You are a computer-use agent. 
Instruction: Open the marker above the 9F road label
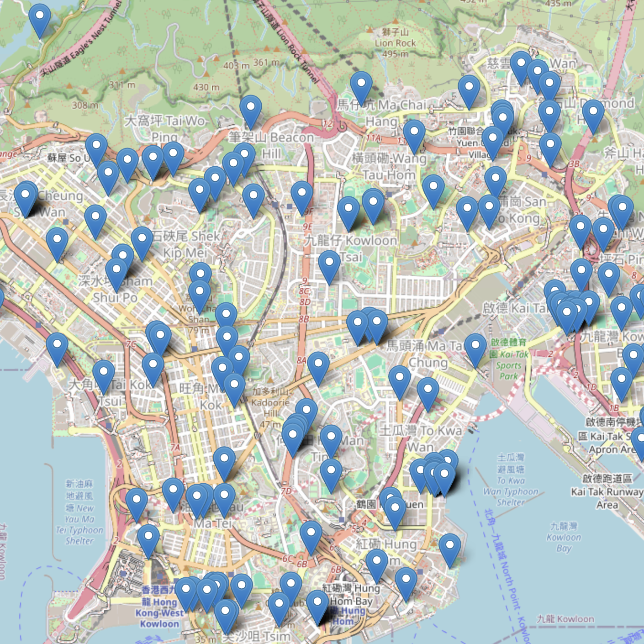[302, 198]
